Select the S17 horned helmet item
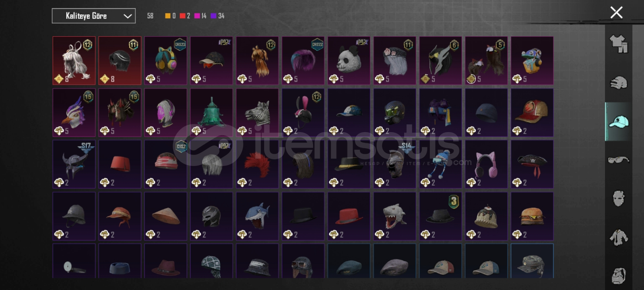Image resolution: width=644 pixels, height=290 pixels. point(74,164)
